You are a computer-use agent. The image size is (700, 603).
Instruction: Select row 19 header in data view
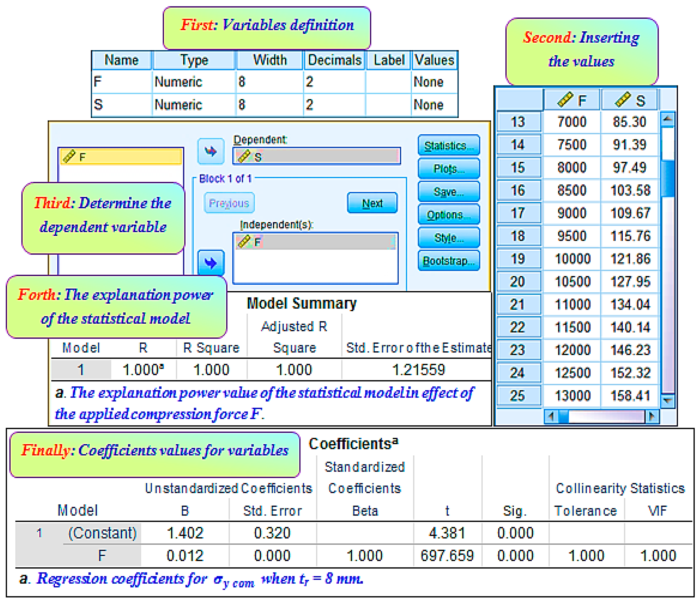tap(518, 259)
